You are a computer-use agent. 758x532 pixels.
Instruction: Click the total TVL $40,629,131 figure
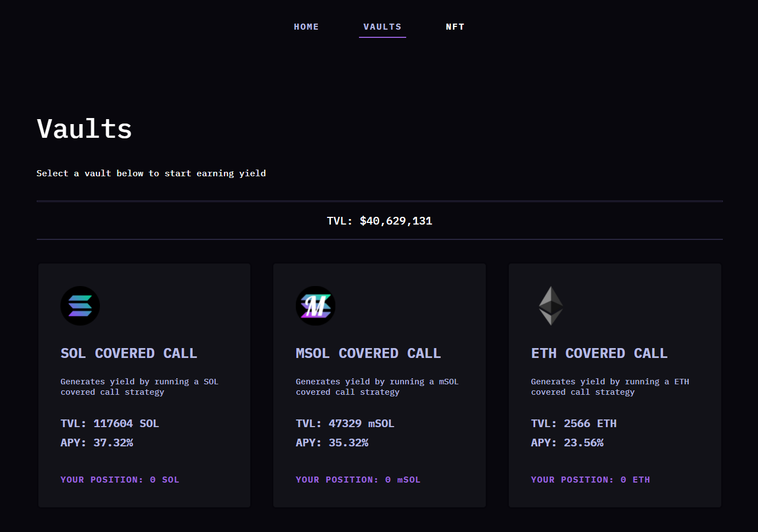[396, 221]
